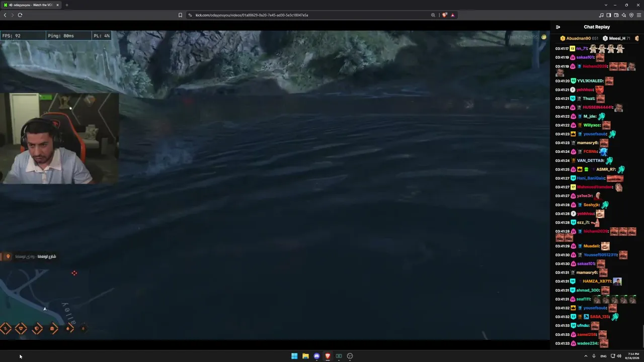This screenshot has width=644, height=362.
Task: Open the Brave Shields lion icon
Action: (x=444, y=15)
